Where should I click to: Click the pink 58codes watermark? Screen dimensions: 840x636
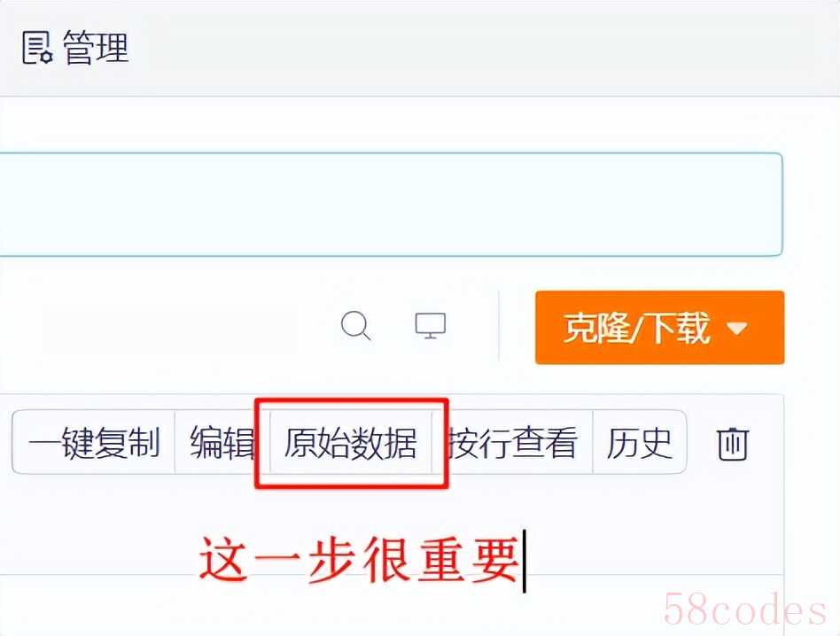744,610
